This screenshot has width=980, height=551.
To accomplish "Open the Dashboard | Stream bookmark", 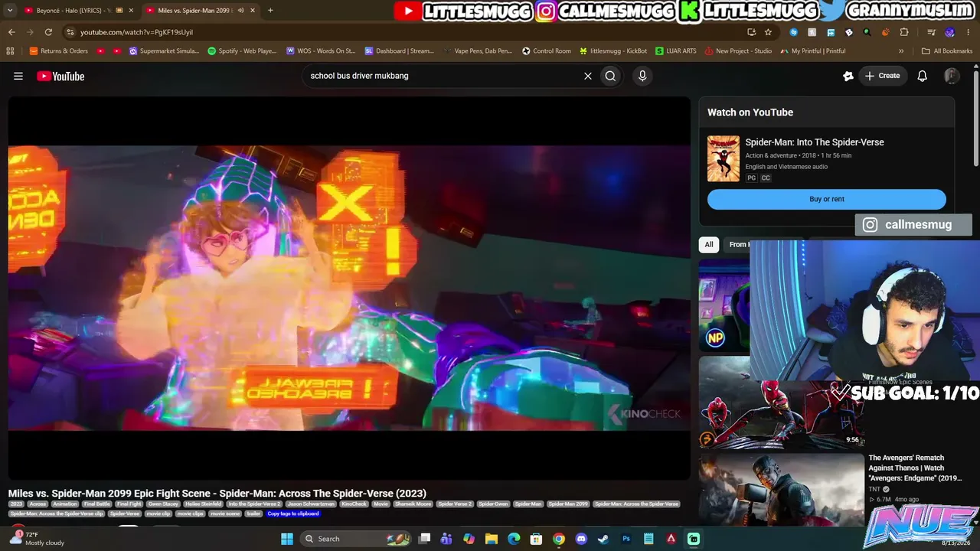I will 400,51.
